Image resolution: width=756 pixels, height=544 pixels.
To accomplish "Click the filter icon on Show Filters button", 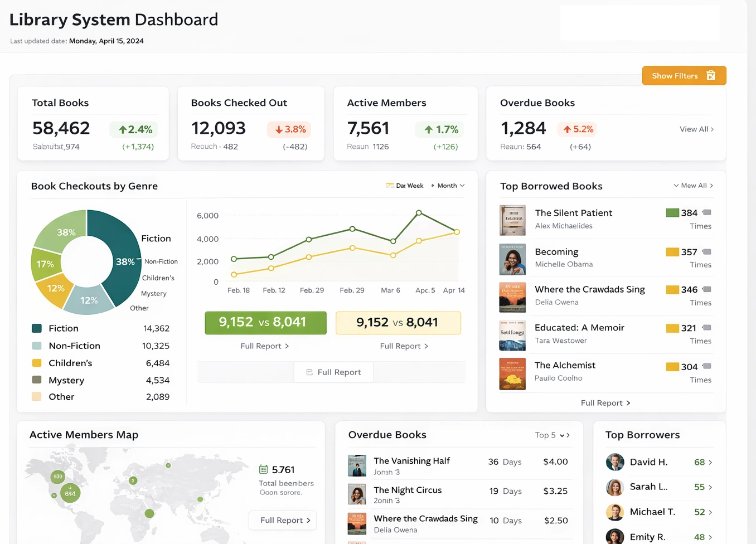I will click(710, 75).
